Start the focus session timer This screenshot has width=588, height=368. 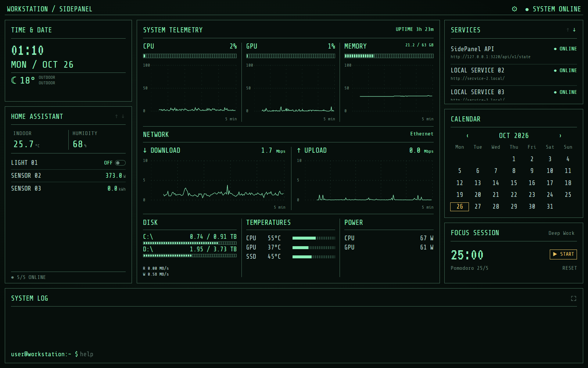tap(563, 254)
